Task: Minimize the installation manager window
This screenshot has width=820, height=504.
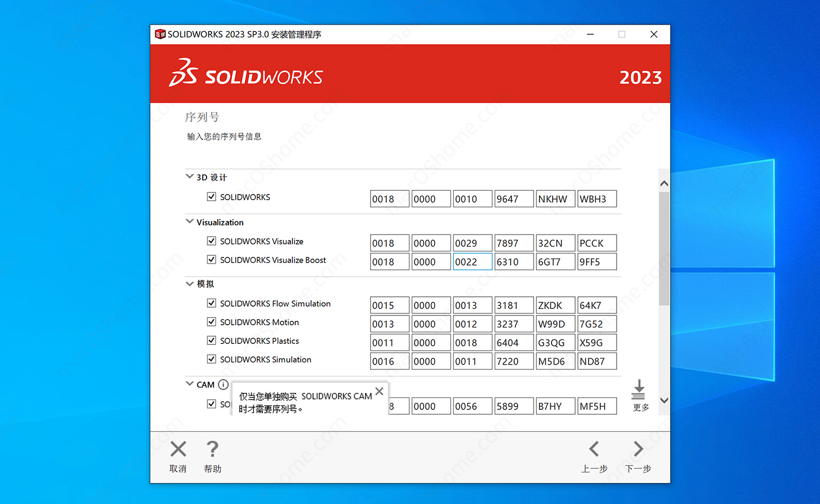Action: [x=590, y=34]
